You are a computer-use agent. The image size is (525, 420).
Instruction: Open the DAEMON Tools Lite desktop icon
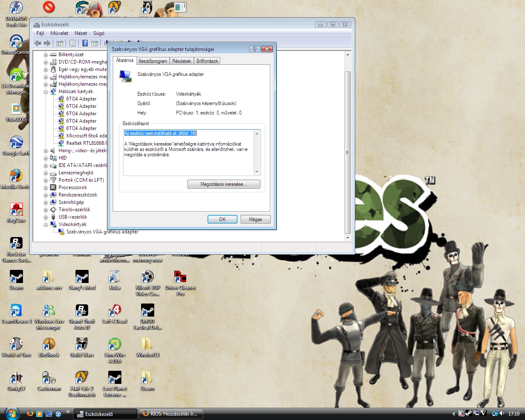tap(16, 14)
